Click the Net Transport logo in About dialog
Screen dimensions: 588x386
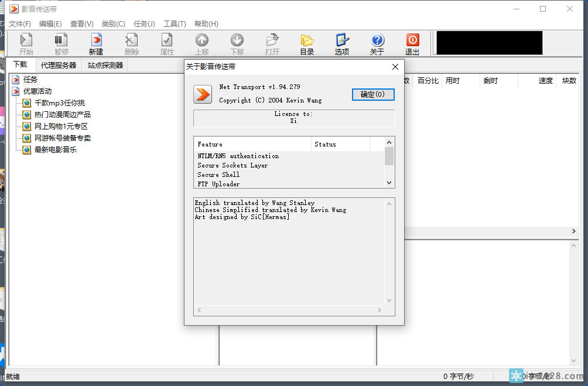203,94
